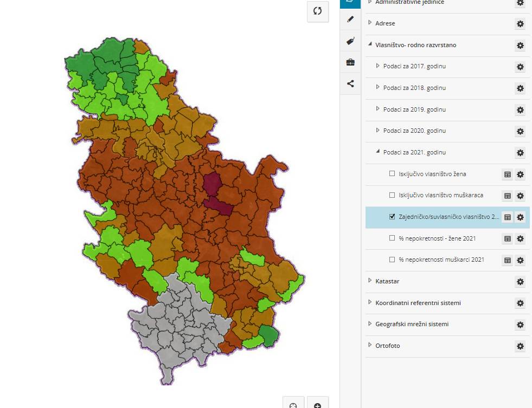Check % nepokretnosti - žene 2021 checkbox
The image size is (532, 408).
click(392, 238)
